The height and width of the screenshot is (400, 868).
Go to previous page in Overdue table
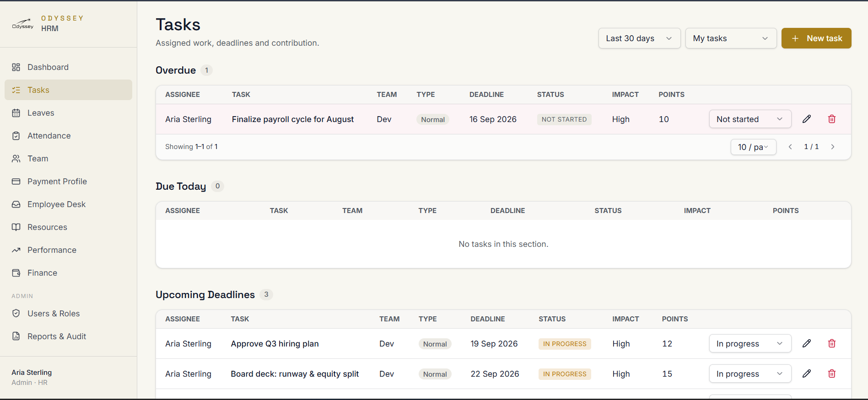click(x=790, y=147)
